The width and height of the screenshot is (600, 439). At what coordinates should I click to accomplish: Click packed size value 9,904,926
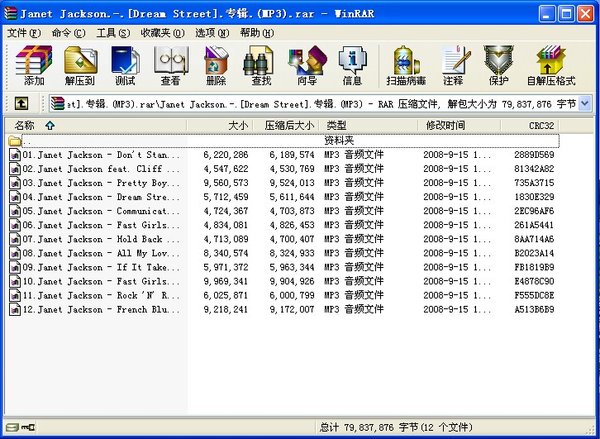point(292,281)
